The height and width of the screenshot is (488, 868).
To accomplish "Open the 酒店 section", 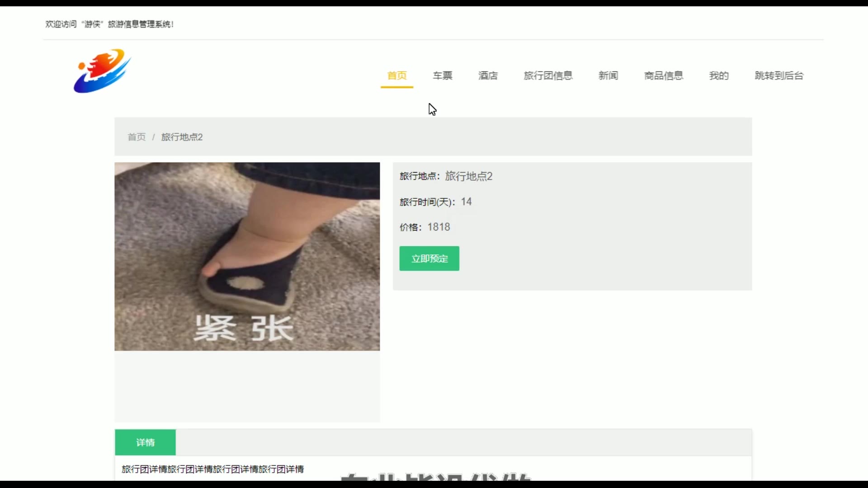I will (x=488, y=75).
